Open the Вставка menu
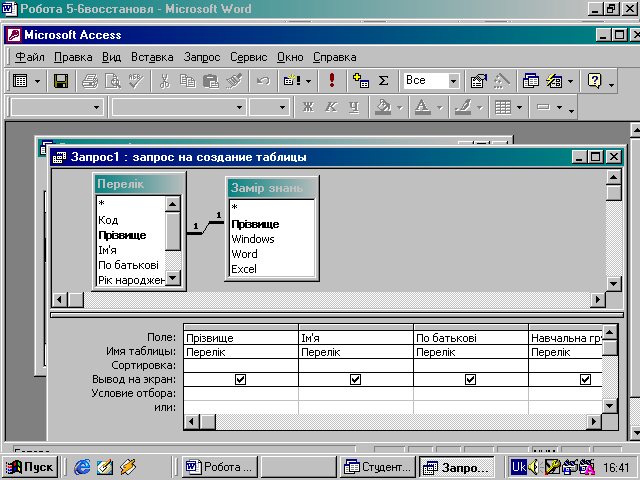Viewport: 640px width, 480px height. pyautogui.click(x=152, y=57)
